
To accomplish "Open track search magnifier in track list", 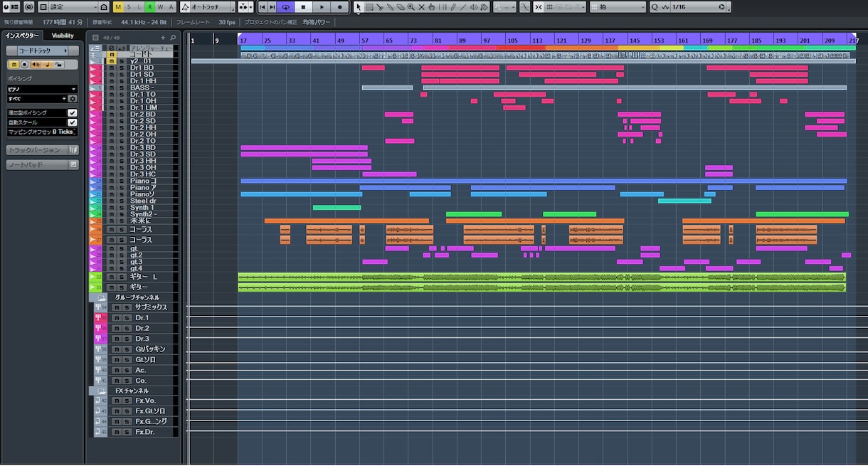I will click(x=173, y=37).
